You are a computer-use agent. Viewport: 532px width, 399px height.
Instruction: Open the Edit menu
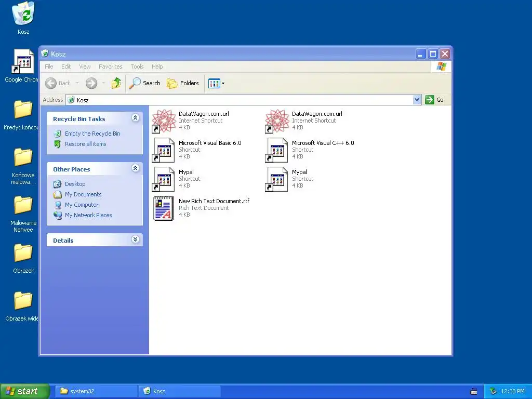click(66, 66)
